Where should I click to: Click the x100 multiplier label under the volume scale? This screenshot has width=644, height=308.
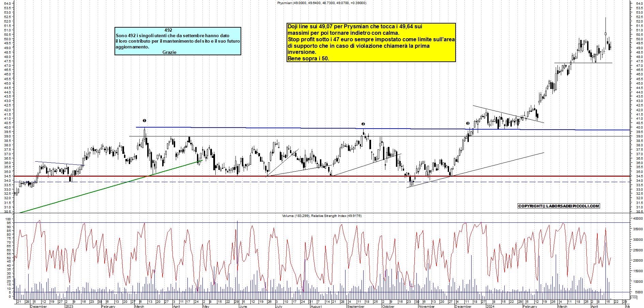point(633,298)
